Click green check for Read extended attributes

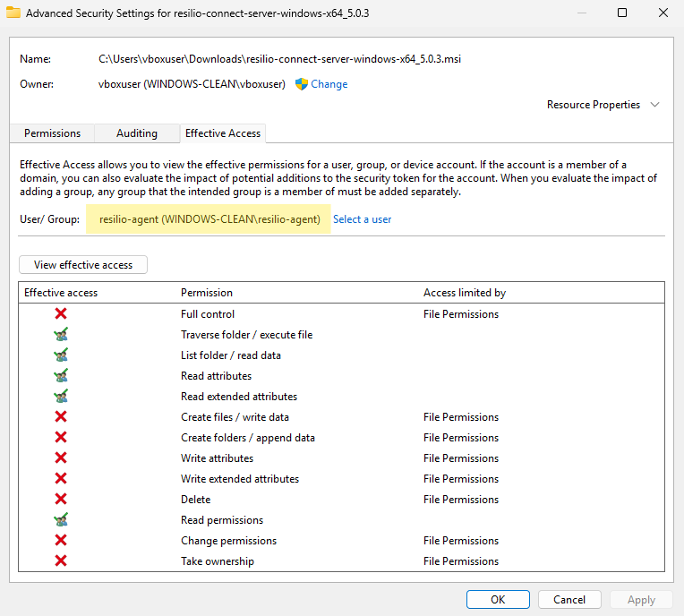click(x=61, y=397)
